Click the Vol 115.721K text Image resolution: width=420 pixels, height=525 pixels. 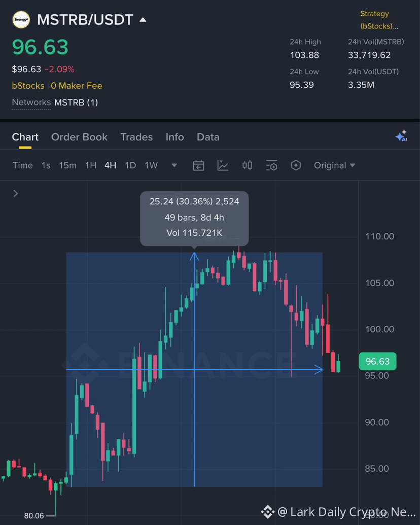[194, 233]
